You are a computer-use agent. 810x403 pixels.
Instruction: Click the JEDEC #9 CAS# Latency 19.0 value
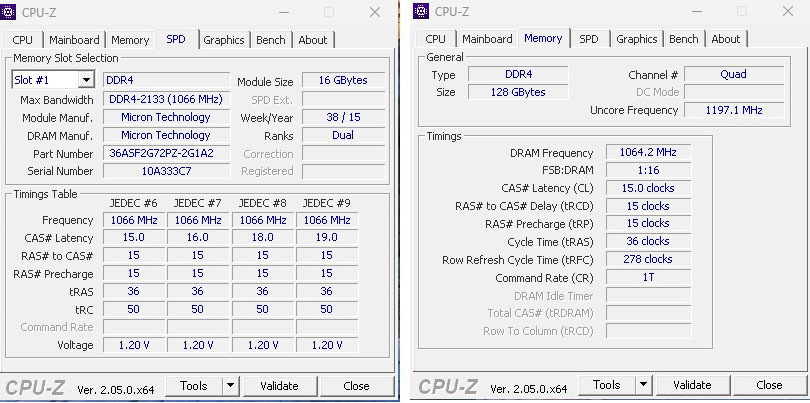coord(327,237)
